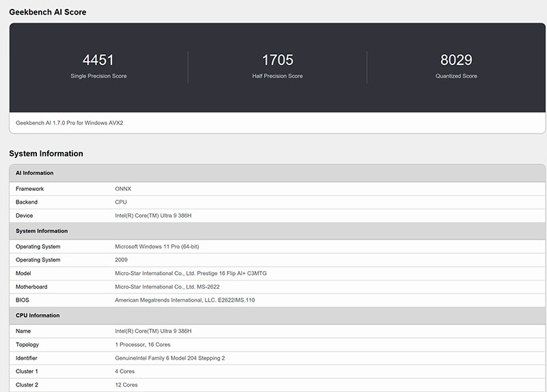The image size is (547, 392).
Task: Click the Quantized Score value 8029
Action: tap(456, 60)
